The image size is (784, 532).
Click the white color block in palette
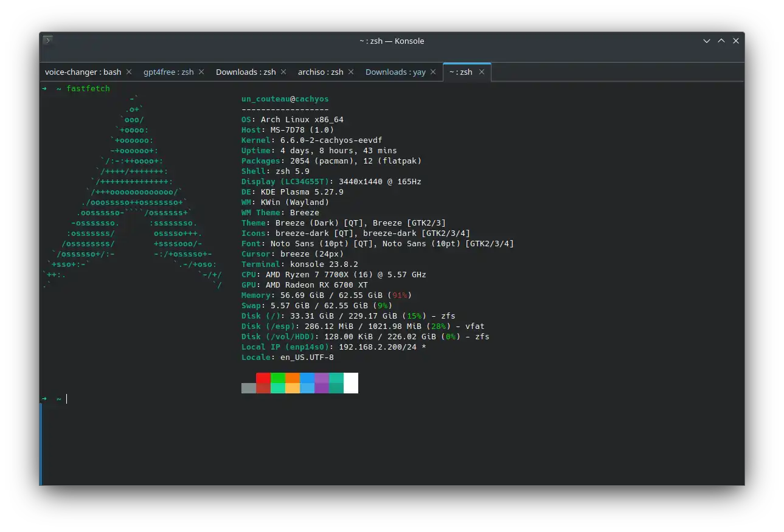351,383
